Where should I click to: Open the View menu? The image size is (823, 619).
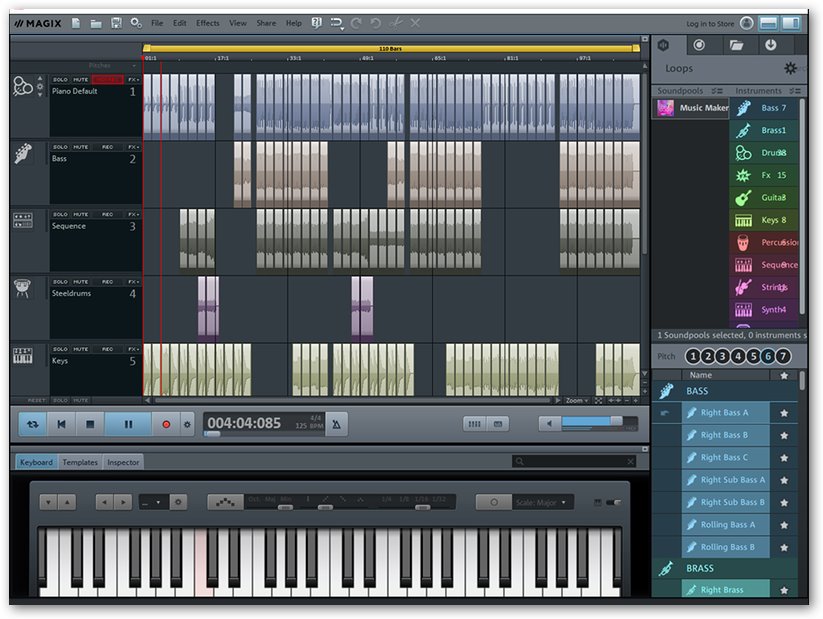[238, 23]
